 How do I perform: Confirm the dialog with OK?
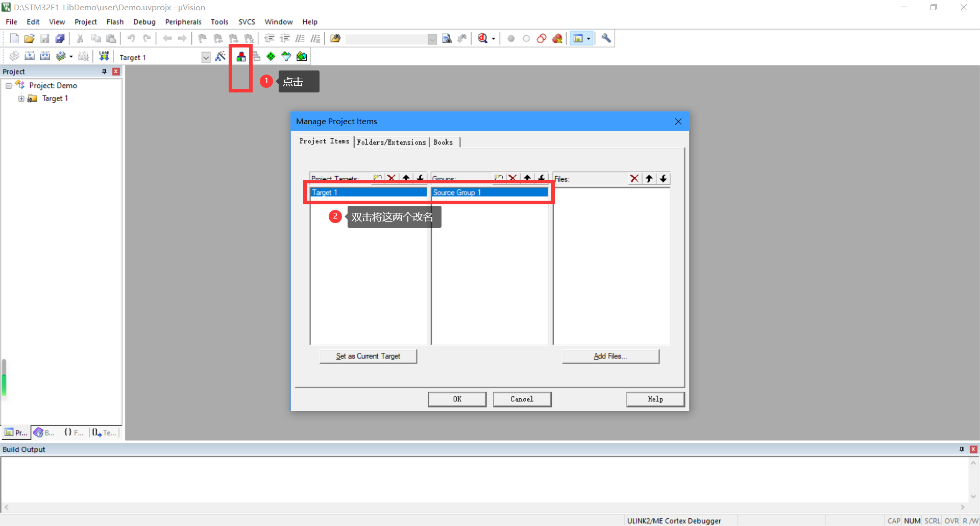457,399
